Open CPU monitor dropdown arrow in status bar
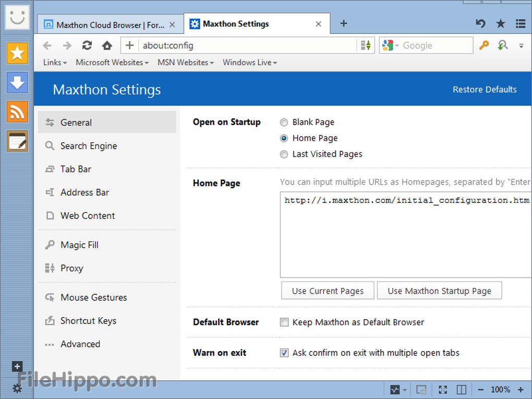 404,390
